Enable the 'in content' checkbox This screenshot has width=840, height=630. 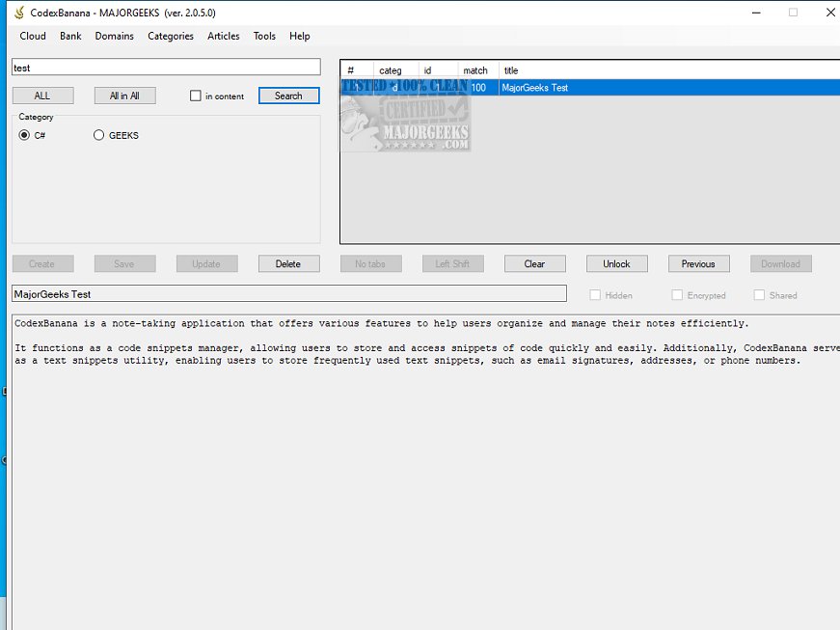tap(196, 96)
